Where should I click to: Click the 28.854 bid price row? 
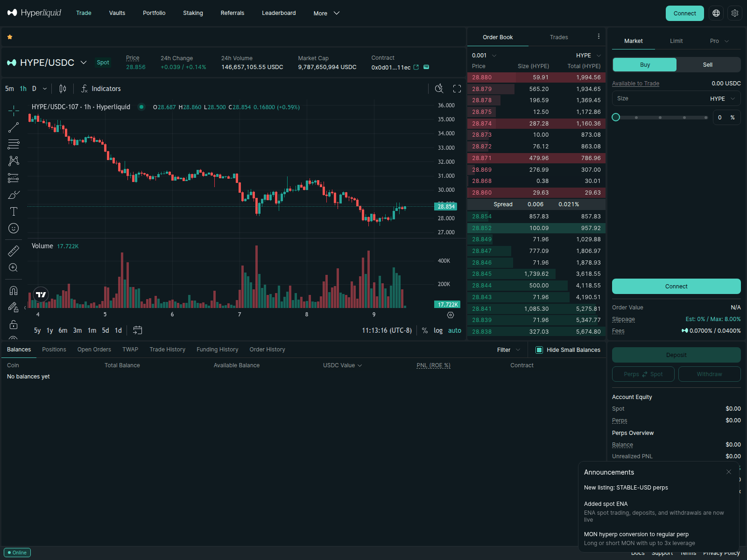[x=536, y=217]
